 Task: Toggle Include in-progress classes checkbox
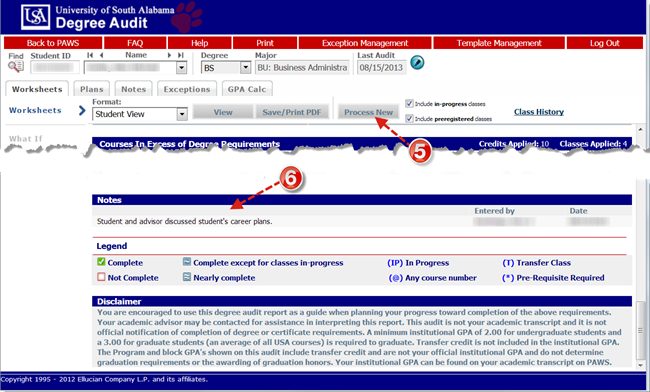point(409,104)
